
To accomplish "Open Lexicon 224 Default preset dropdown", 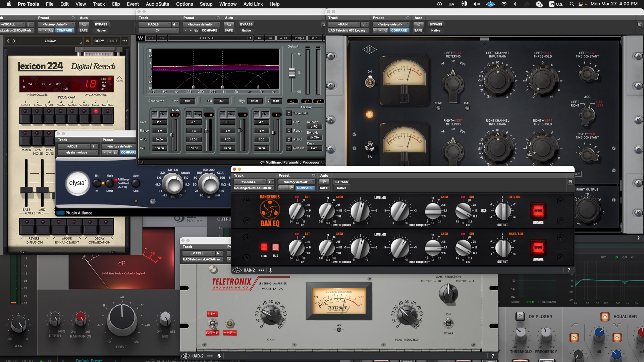I will [50, 41].
